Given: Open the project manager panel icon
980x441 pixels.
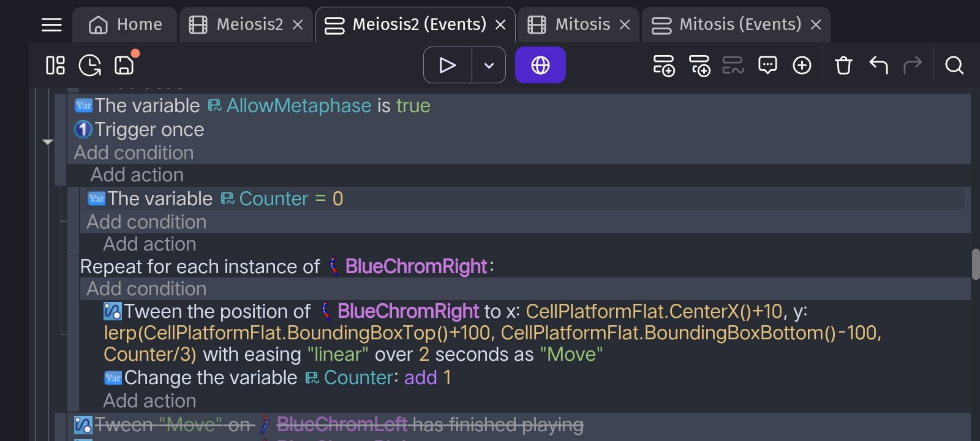Looking at the screenshot, I should tap(55, 65).
